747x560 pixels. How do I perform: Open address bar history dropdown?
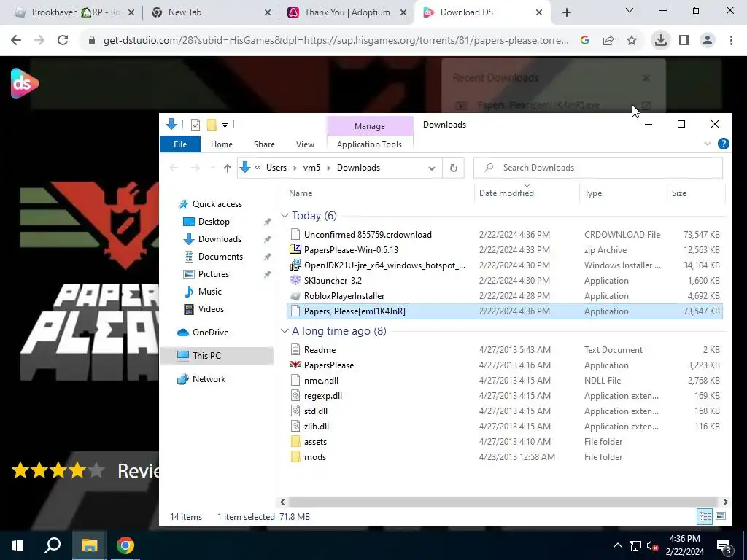(x=432, y=168)
